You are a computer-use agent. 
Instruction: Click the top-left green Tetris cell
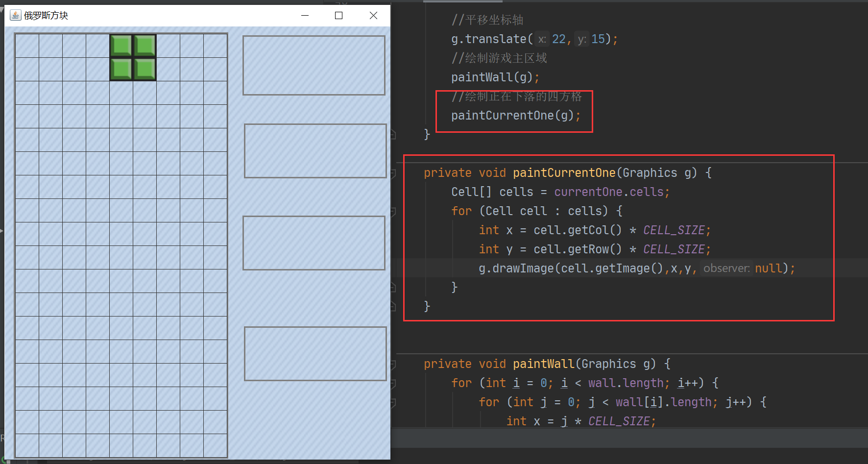[121, 46]
